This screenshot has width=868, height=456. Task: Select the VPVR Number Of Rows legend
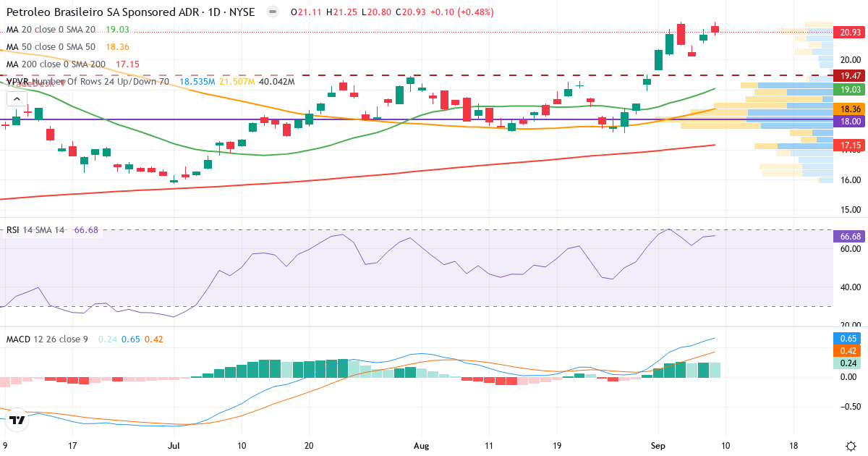pyautogui.click(x=88, y=82)
